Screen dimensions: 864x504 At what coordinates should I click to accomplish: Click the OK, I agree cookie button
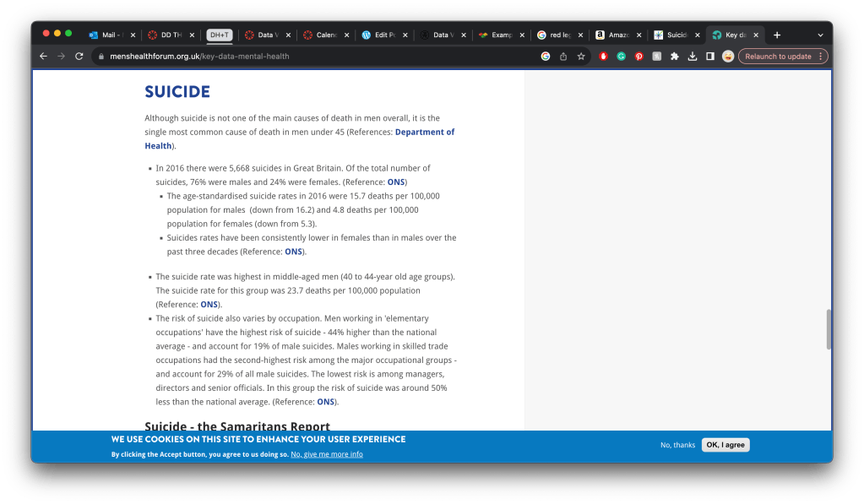(725, 445)
